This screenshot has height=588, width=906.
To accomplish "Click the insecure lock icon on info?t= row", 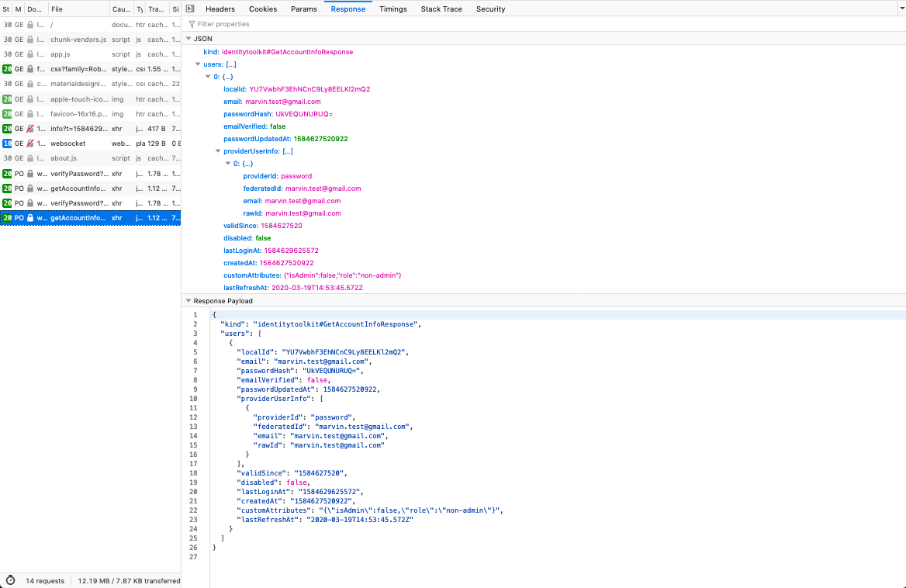I will tap(30, 129).
